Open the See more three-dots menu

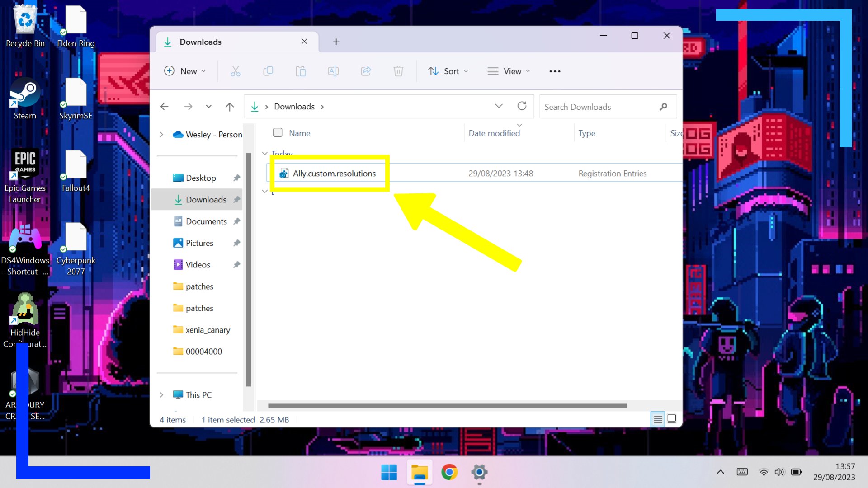(x=555, y=71)
